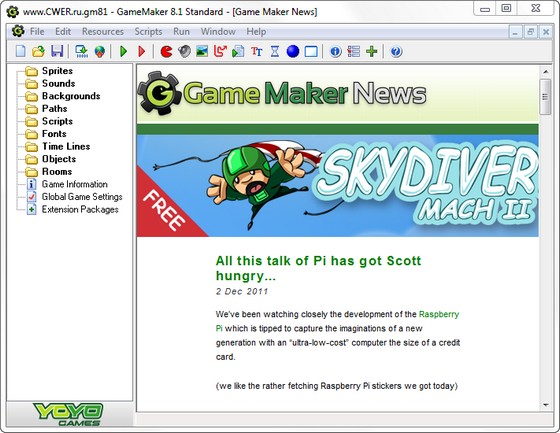Screen dimensions: 560x433
Task: Click the GameMaker gear icon in menu bar
Action: 18,31
